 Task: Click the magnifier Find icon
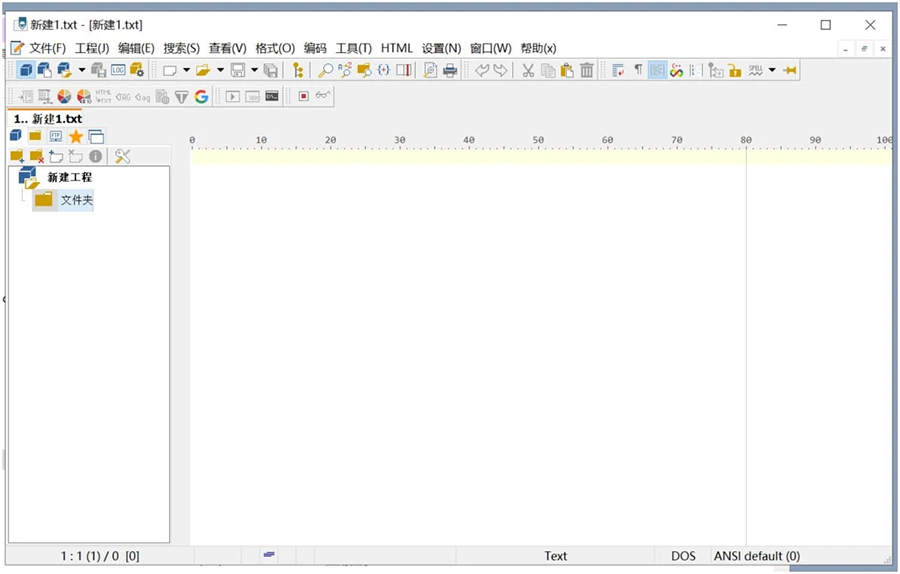point(325,70)
